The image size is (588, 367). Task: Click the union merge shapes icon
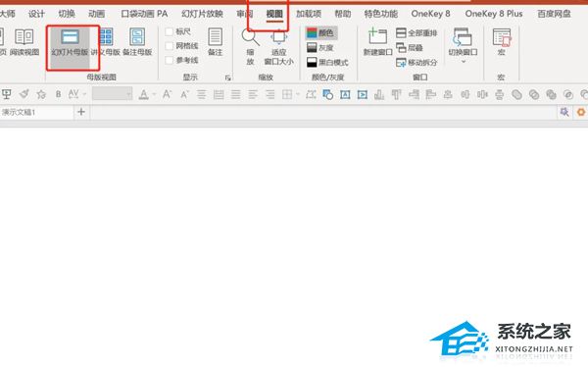[x=516, y=94]
